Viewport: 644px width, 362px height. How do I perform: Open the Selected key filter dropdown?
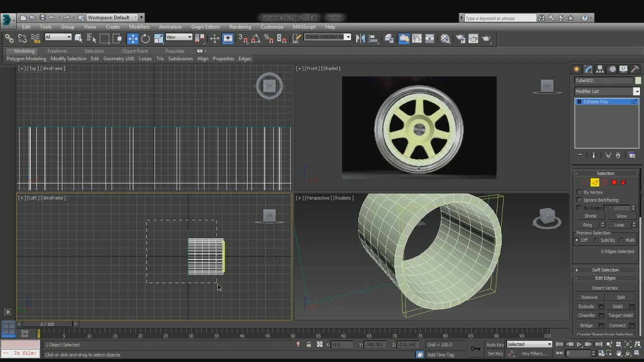[x=529, y=344]
